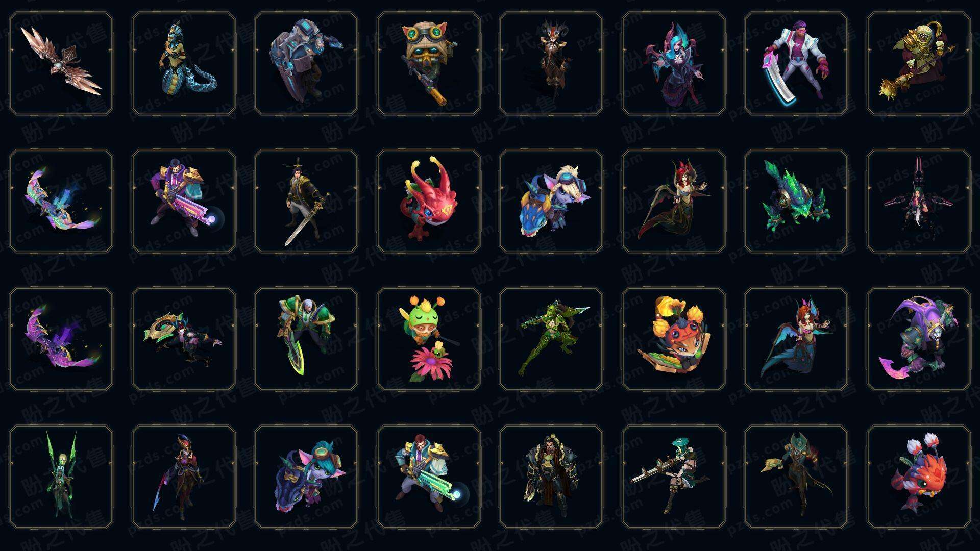This screenshot has height=551, width=980.
Task: Choose the green crystal beast skin
Action: tap(796, 201)
